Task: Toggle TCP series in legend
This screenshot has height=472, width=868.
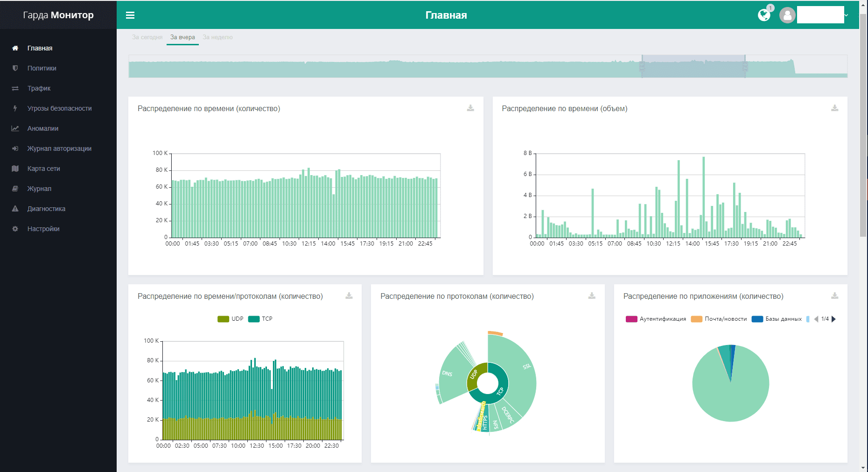Action: point(260,319)
